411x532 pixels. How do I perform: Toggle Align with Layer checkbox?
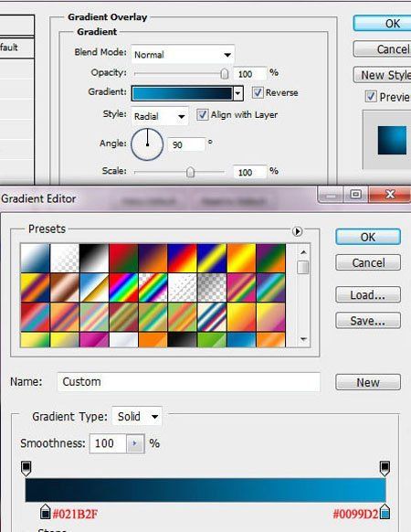click(x=203, y=114)
